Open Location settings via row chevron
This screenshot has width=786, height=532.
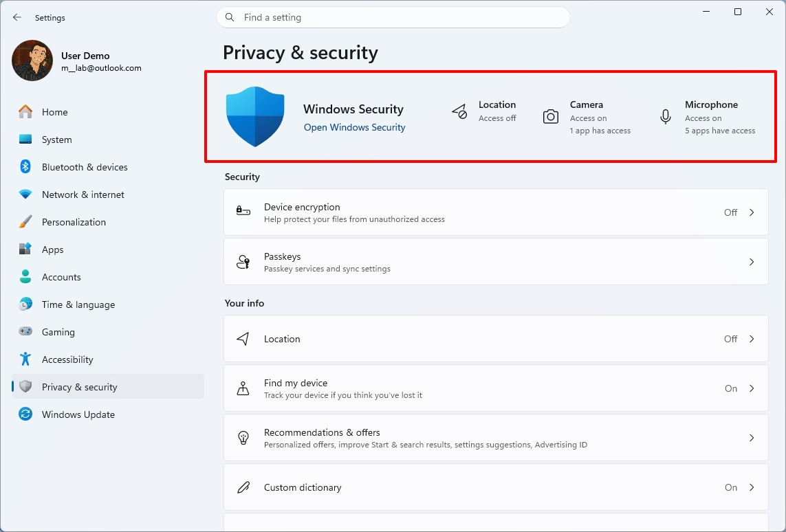click(752, 339)
